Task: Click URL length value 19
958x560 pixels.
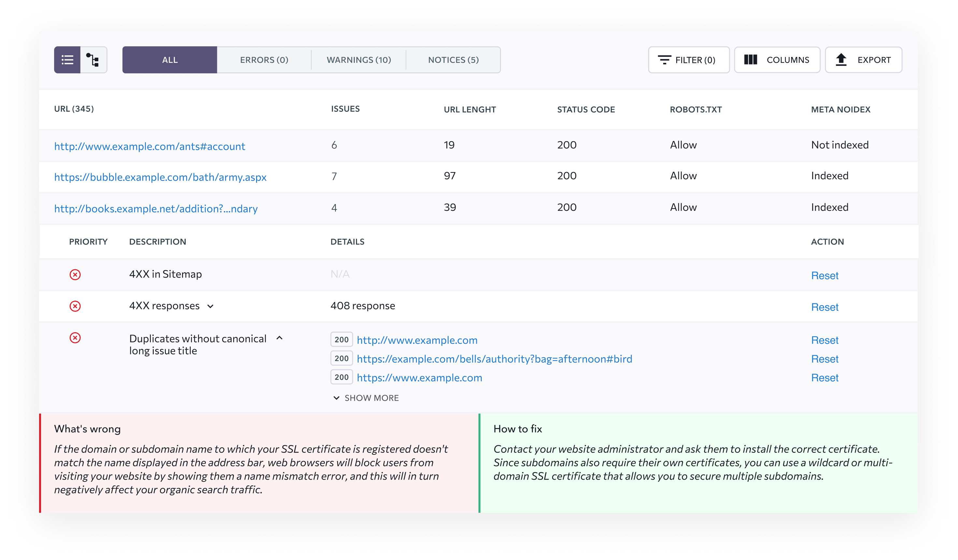Action: tap(449, 145)
